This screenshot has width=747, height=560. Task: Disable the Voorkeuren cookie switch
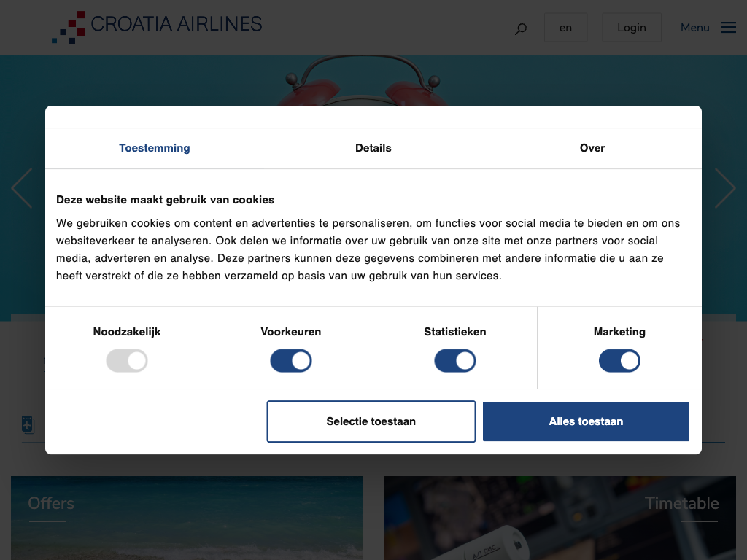[x=291, y=361]
